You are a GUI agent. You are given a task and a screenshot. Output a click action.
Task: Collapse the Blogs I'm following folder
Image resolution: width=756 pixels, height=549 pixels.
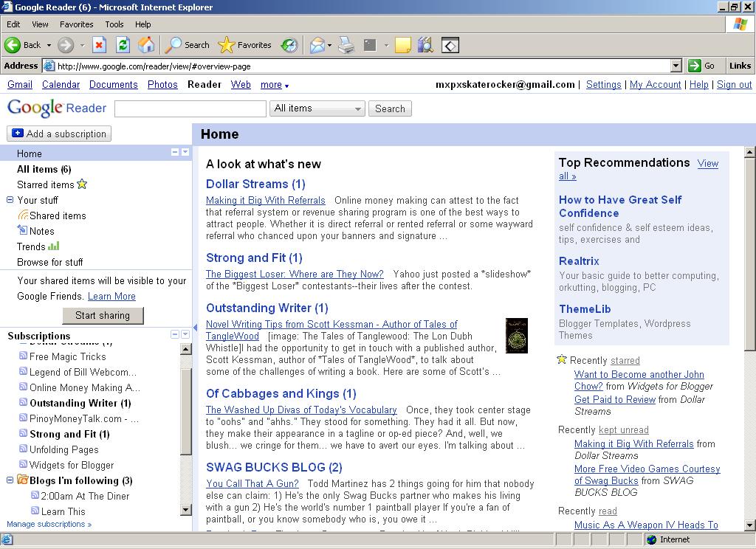pyautogui.click(x=10, y=480)
